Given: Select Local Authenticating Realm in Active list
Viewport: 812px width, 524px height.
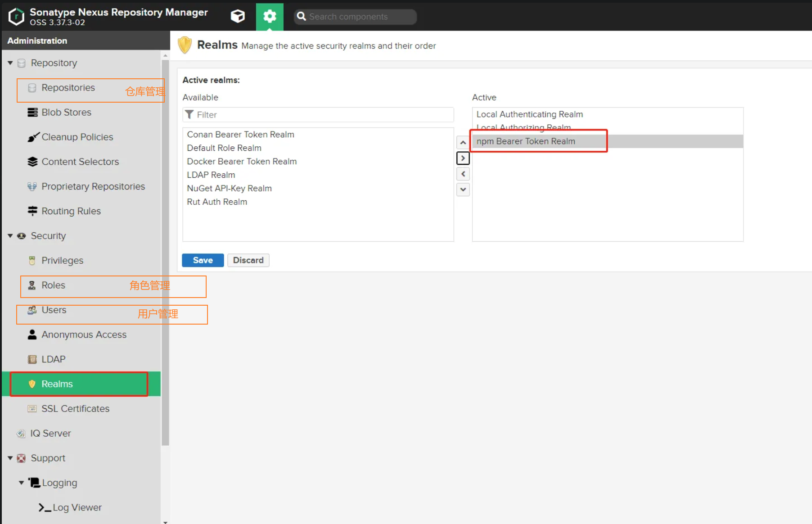Looking at the screenshot, I should (x=529, y=114).
